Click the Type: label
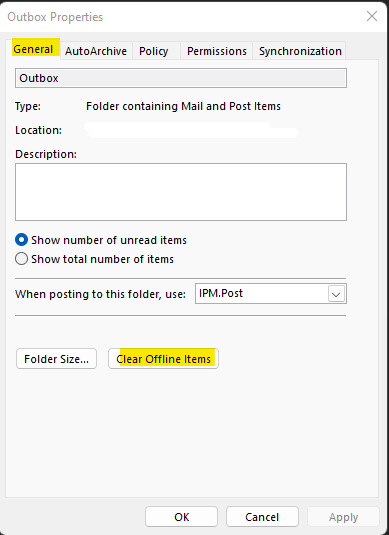Viewport: 389px width, 535px height. [28, 106]
